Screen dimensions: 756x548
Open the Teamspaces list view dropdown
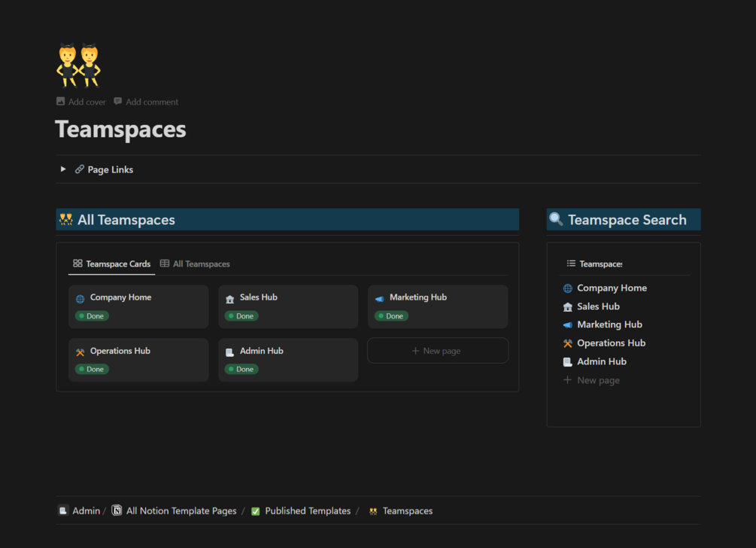click(594, 264)
